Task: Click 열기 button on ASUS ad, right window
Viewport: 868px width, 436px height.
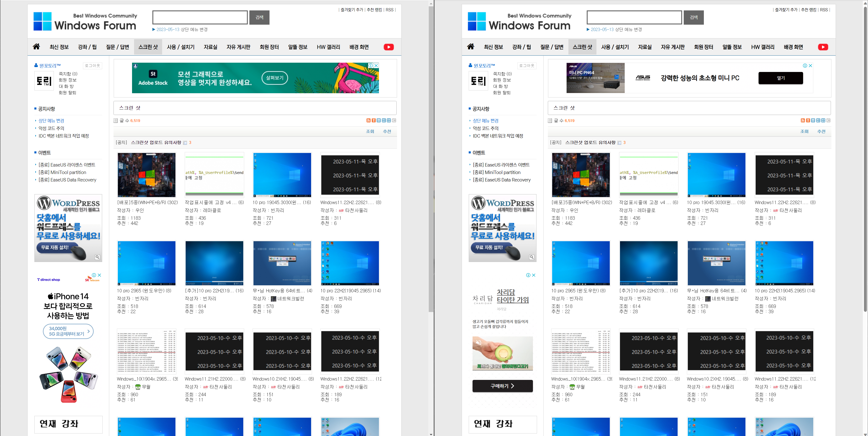Action: 780,78
